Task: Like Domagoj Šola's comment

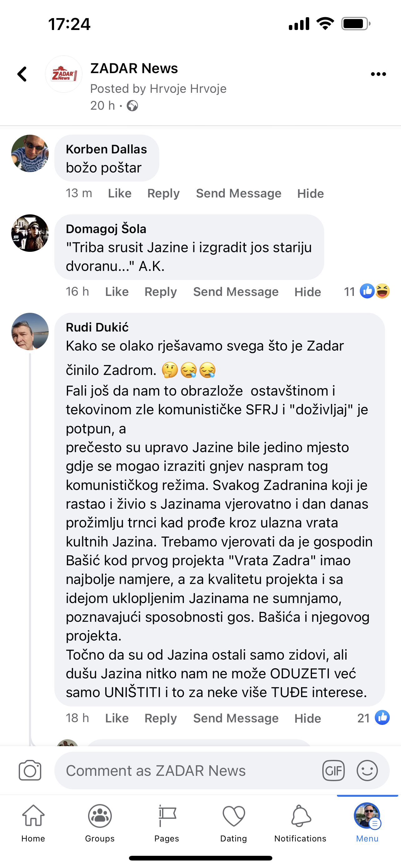Action: click(x=117, y=292)
